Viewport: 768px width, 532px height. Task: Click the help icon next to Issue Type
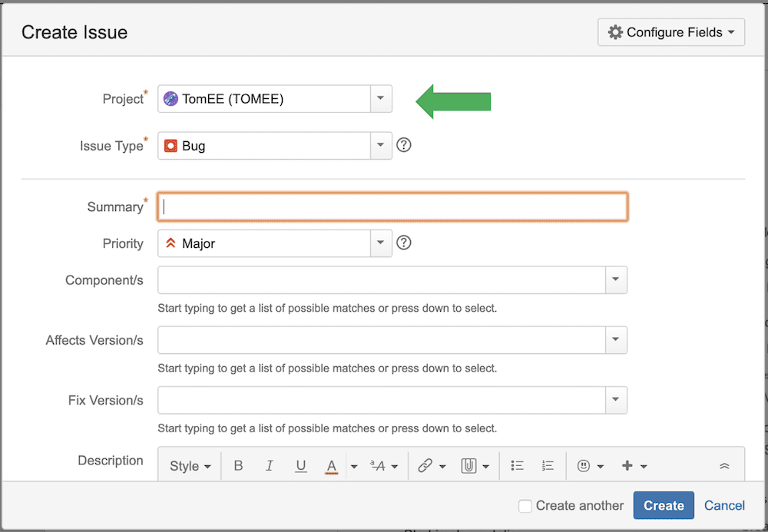(x=404, y=145)
